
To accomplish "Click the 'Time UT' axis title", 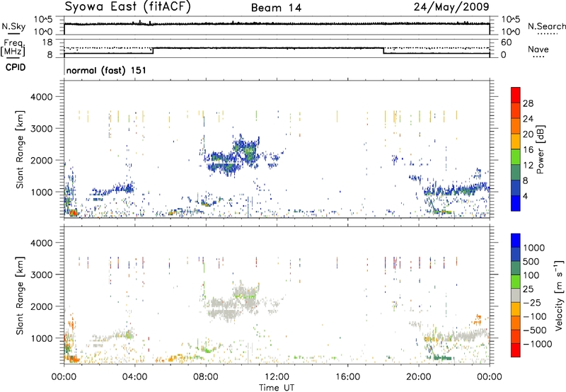I will 277,388.
